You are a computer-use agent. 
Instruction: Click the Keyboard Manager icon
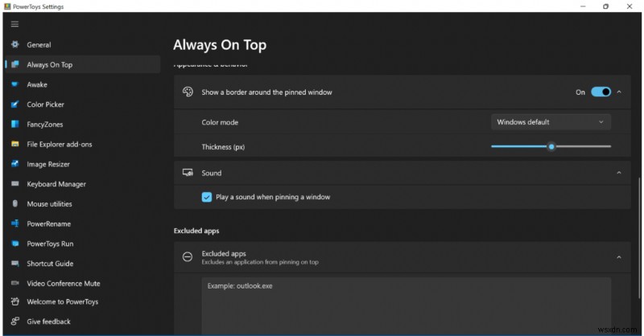coord(15,184)
